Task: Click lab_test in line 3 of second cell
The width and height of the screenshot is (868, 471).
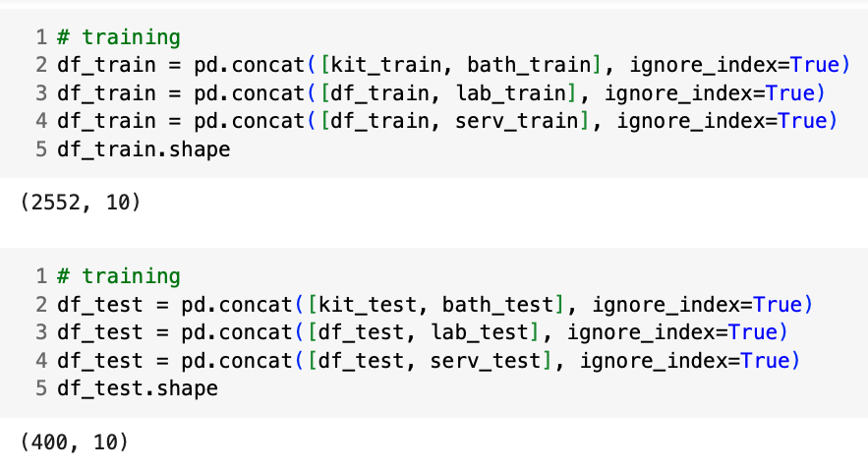Action: 480,332
